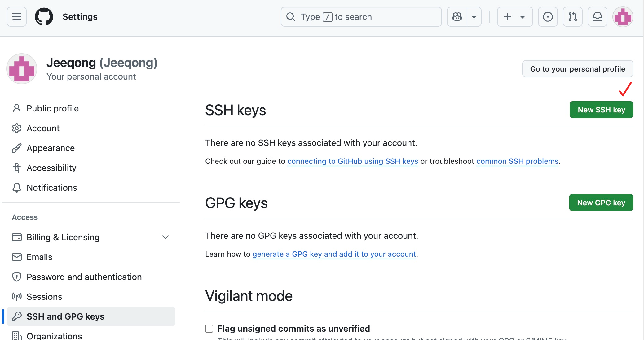Open the create new plus dropdown
This screenshot has width=644, height=340.
(x=515, y=17)
